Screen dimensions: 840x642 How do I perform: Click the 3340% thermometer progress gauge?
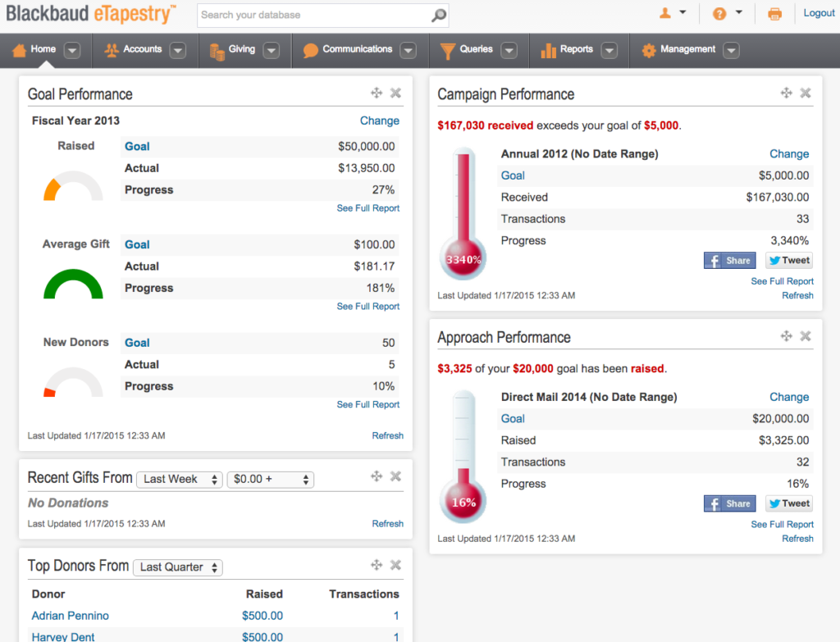tap(463, 257)
